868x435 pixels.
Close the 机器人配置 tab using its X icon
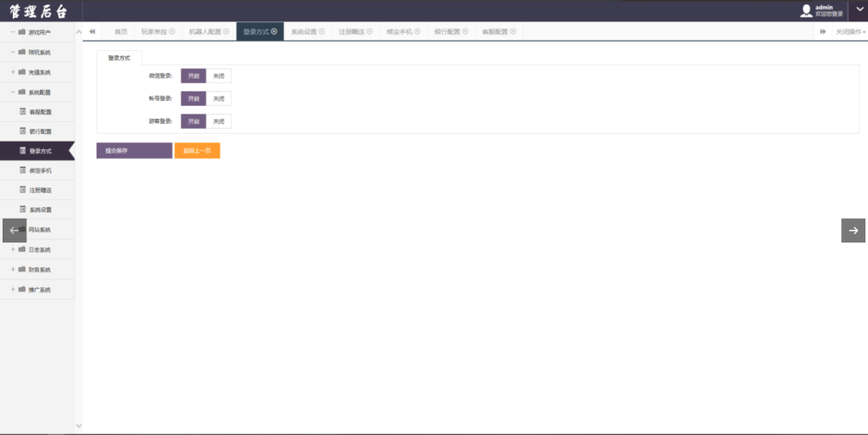[x=226, y=31]
